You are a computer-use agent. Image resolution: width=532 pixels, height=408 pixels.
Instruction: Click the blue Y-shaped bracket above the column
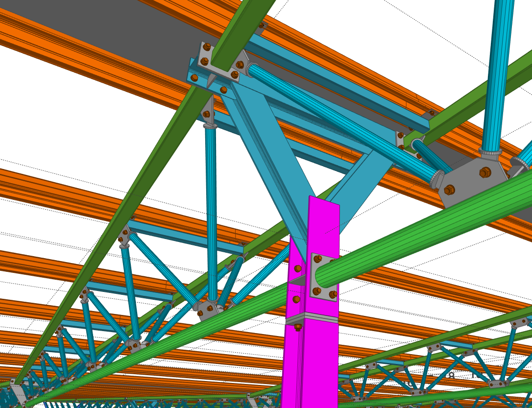click(274, 147)
